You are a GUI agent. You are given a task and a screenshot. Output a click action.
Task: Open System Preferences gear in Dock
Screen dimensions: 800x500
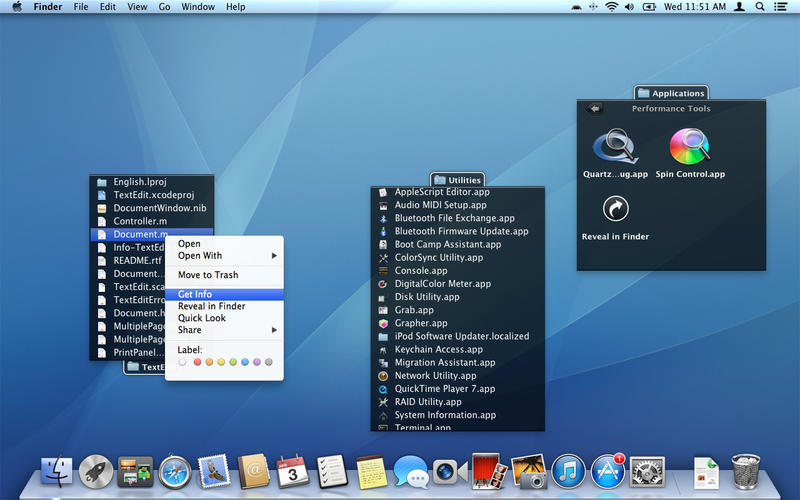tap(647, 471)
